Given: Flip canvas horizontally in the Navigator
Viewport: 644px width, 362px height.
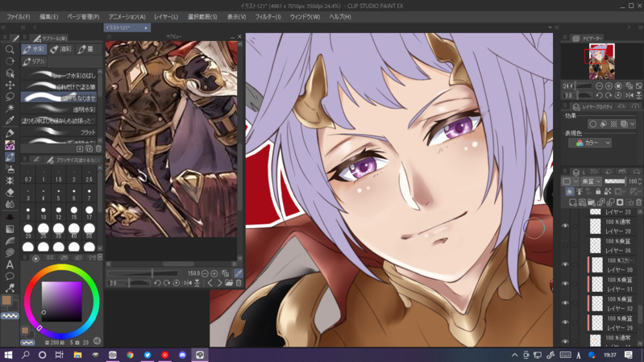Looking at the screenshot, I should coord(629,95).
